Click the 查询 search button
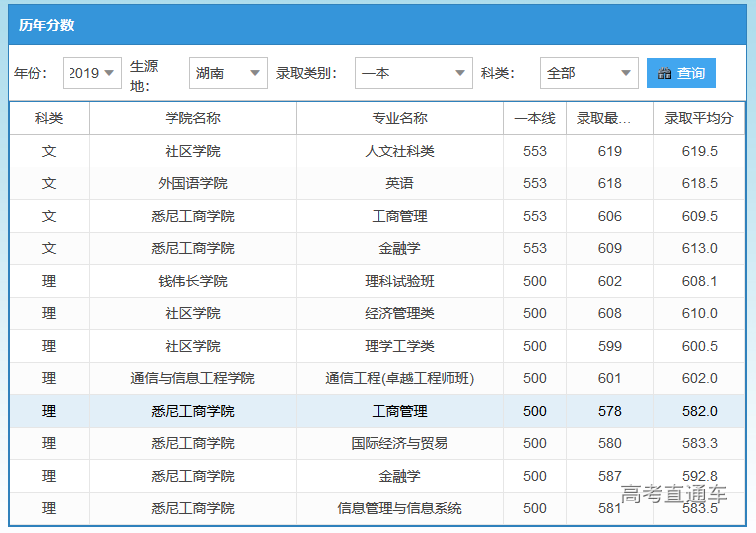The height and width of the screenshot is (533, 756). pos(681,73)
